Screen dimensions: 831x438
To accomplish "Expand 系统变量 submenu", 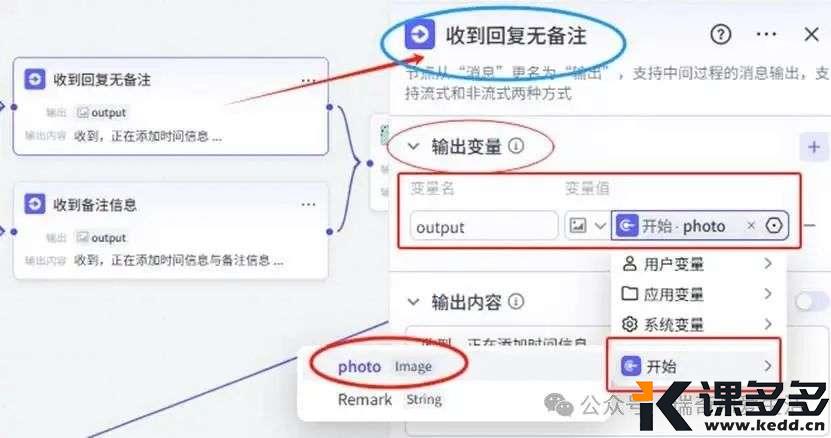I will click(696, 324).
